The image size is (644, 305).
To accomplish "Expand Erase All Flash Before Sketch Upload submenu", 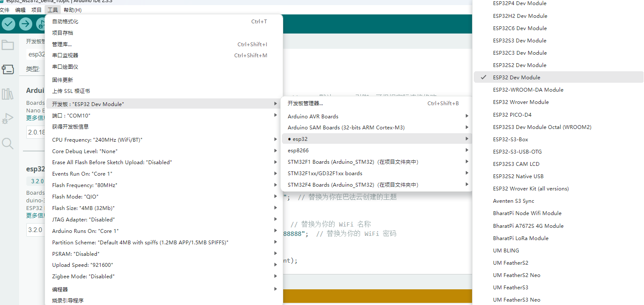I will 164,162.
